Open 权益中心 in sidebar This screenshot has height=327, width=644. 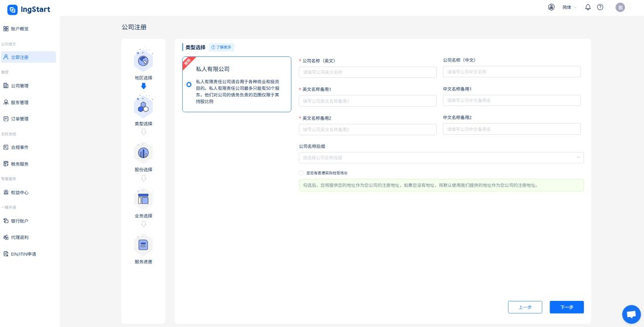28,192
